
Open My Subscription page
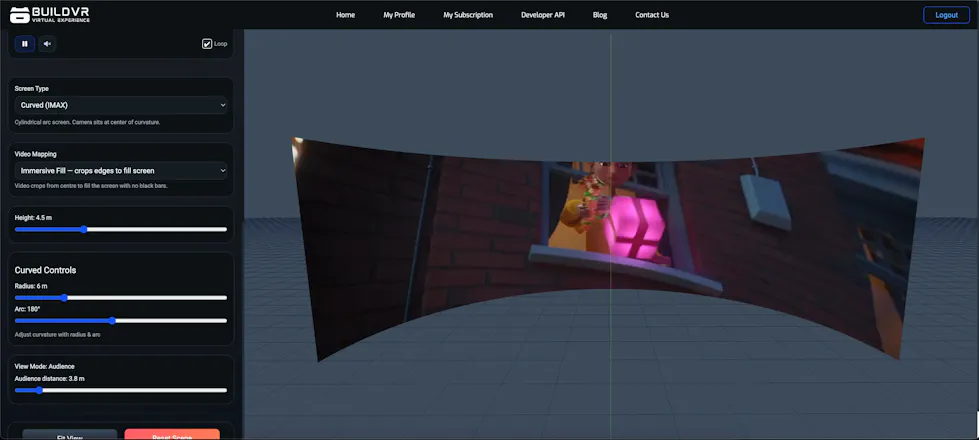pos(468,15)
